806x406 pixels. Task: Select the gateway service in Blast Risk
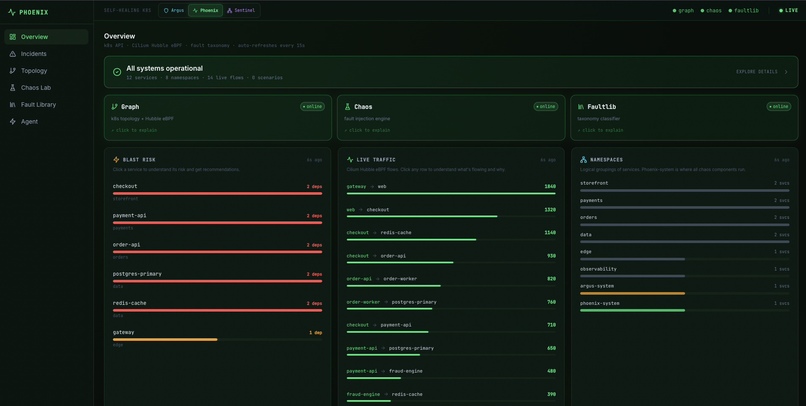click(217, 339)
